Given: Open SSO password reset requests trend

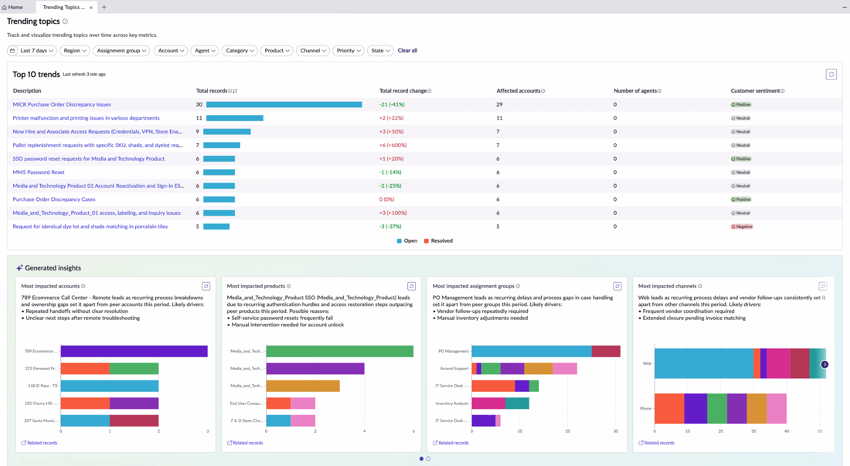Looking at the screenshot, I should pos(89,159).
